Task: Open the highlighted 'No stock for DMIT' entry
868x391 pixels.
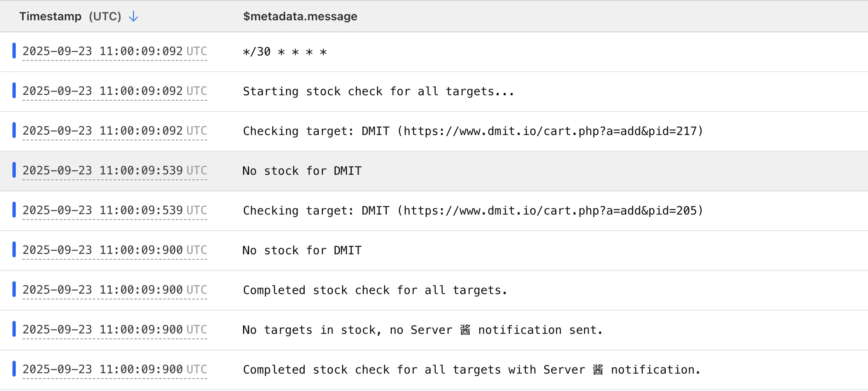Action: [302, 171]
